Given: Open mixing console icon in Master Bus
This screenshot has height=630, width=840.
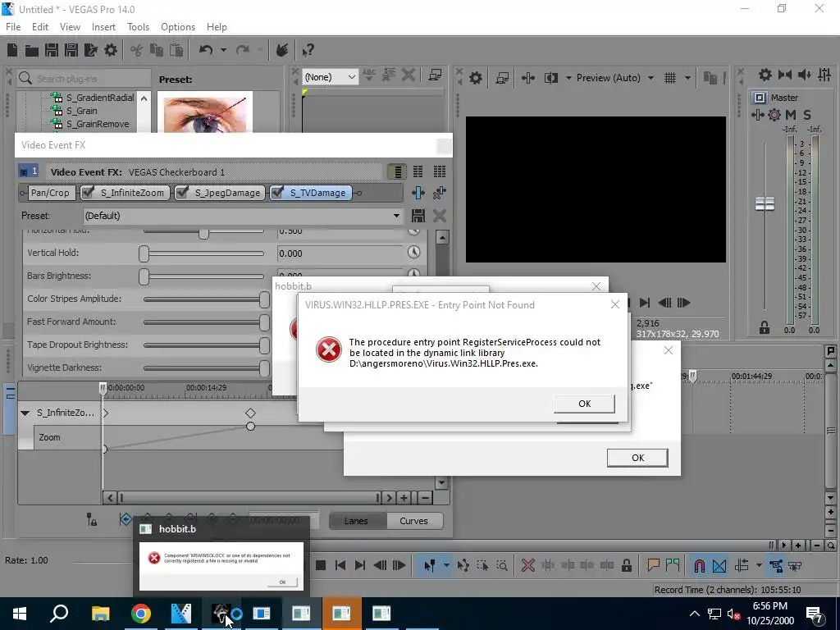Looking at the screenshot, I should click(824, 75).
